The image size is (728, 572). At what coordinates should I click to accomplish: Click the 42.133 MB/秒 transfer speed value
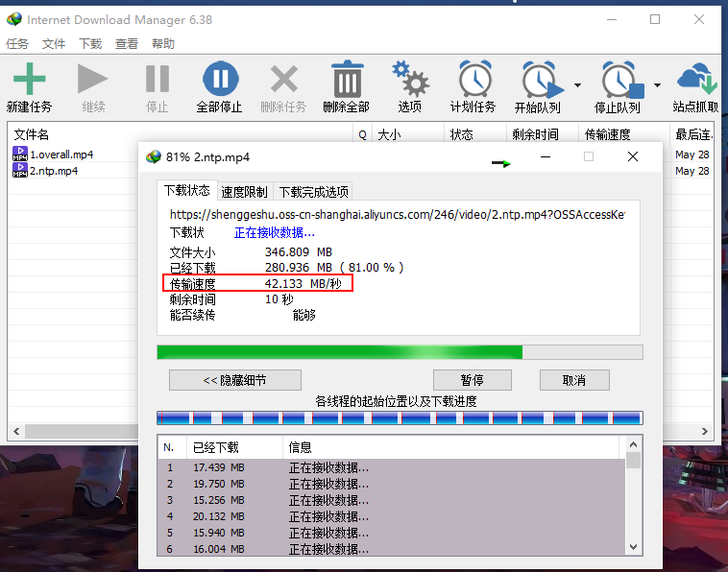303,283
